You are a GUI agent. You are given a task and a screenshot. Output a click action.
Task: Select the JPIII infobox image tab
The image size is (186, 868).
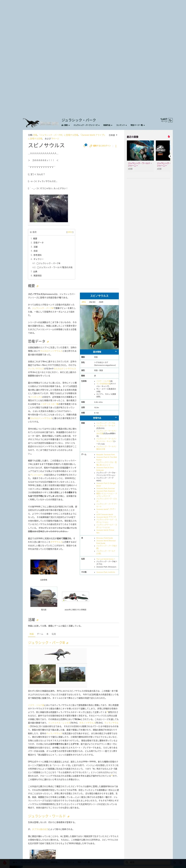click(x=83, y=302)
